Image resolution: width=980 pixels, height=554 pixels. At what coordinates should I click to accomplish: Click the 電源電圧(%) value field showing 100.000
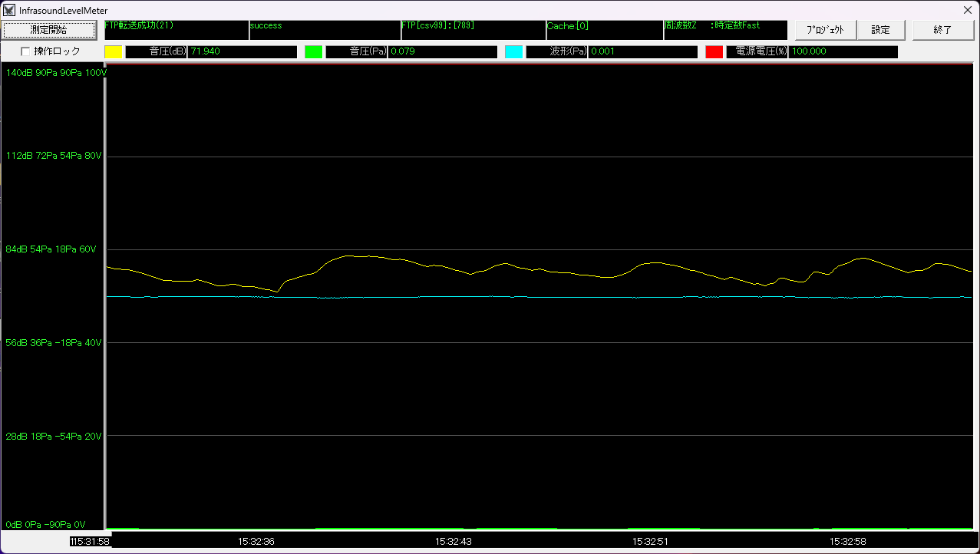(x=843, y=52)
